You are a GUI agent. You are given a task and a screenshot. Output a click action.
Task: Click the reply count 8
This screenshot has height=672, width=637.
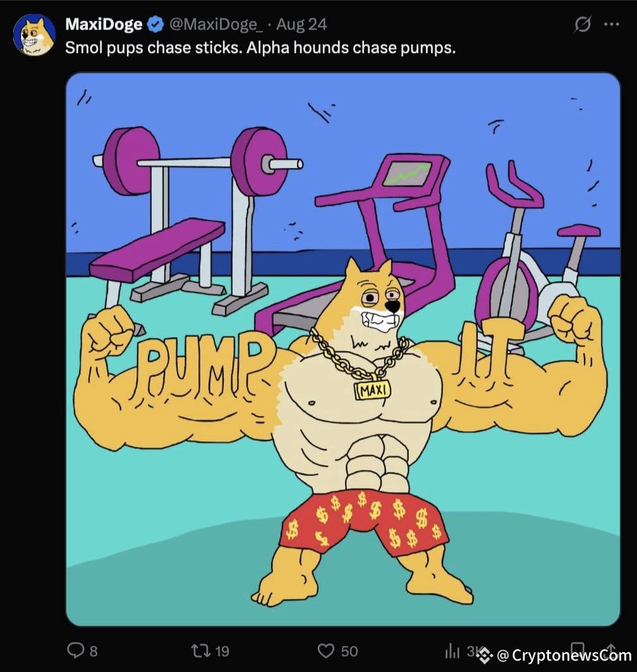point(94,651)
